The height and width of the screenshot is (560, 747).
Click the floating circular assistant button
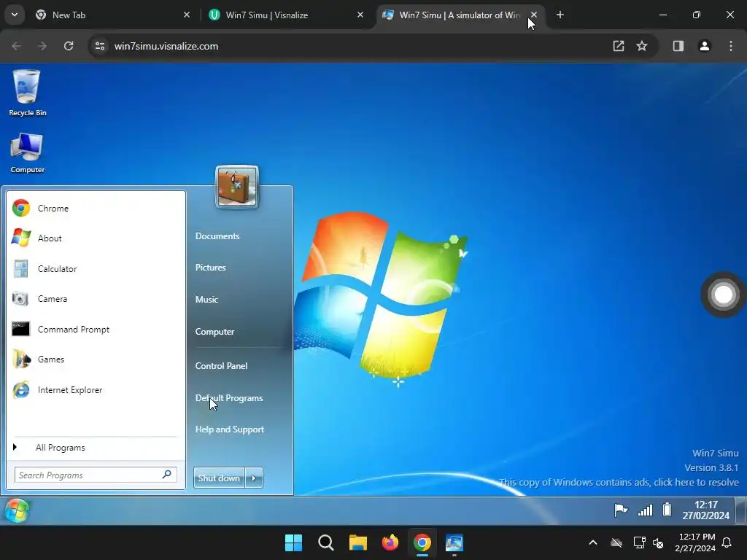pos(723,295)
